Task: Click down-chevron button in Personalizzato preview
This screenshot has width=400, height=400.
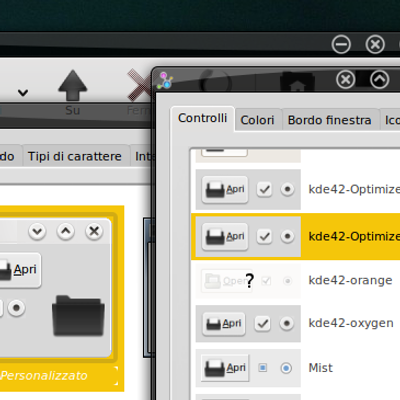Action: pyautogui.click(x=37, y=231)
